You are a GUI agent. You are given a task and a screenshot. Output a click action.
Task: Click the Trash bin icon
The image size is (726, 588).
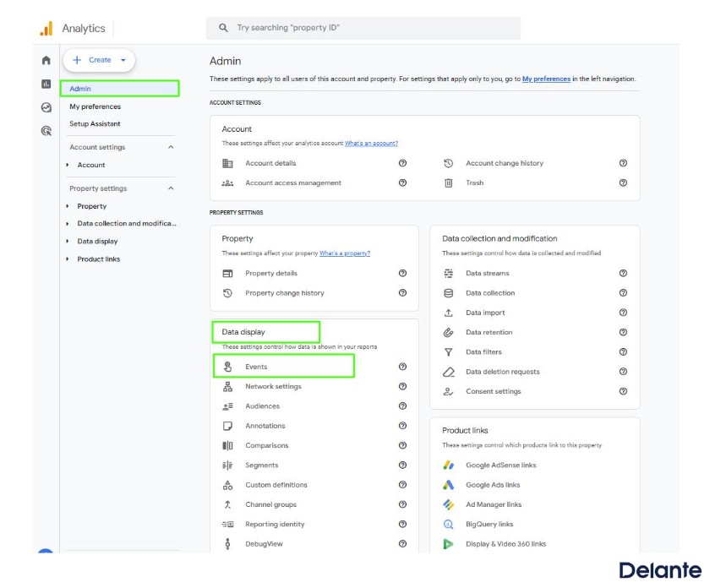448,182
